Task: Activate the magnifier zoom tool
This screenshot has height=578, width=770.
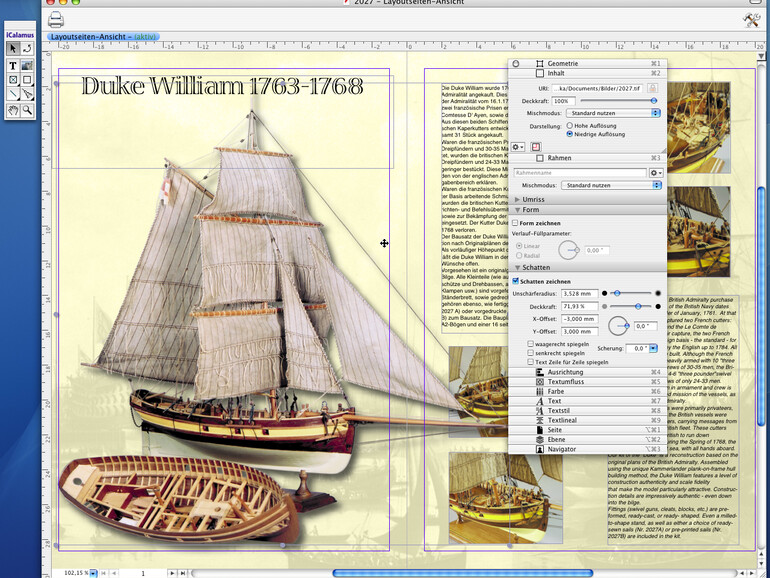Action: pos(27,110)
